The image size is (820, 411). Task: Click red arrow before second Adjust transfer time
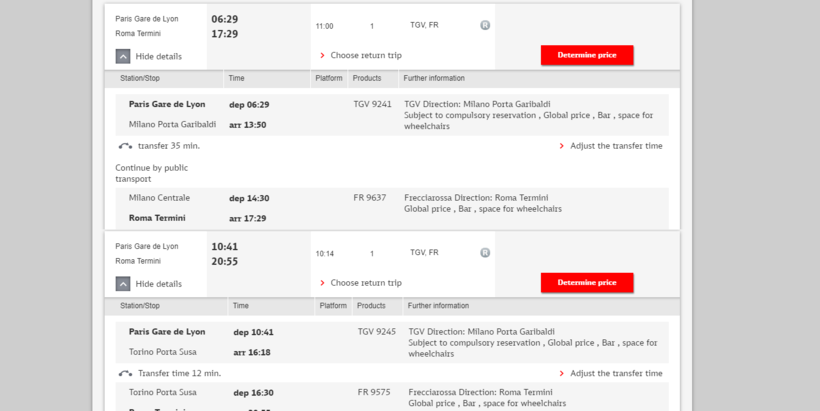[562, 374]
